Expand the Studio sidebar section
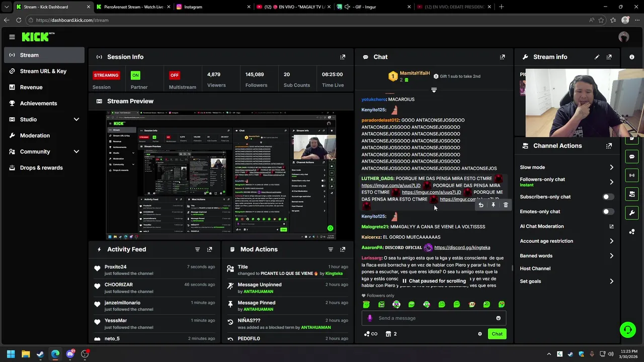Screen dimensions: 644x362 (76, 119)
